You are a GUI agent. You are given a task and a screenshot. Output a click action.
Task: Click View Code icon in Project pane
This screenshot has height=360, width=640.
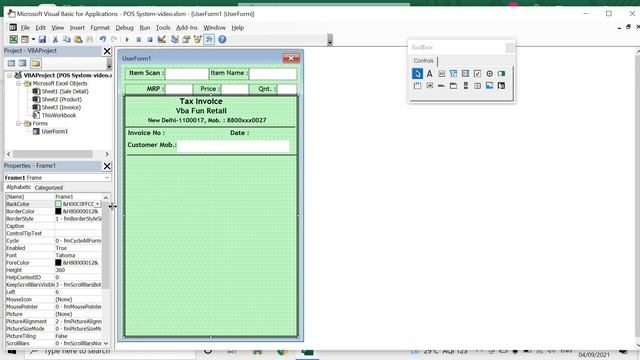click(11, 64)
